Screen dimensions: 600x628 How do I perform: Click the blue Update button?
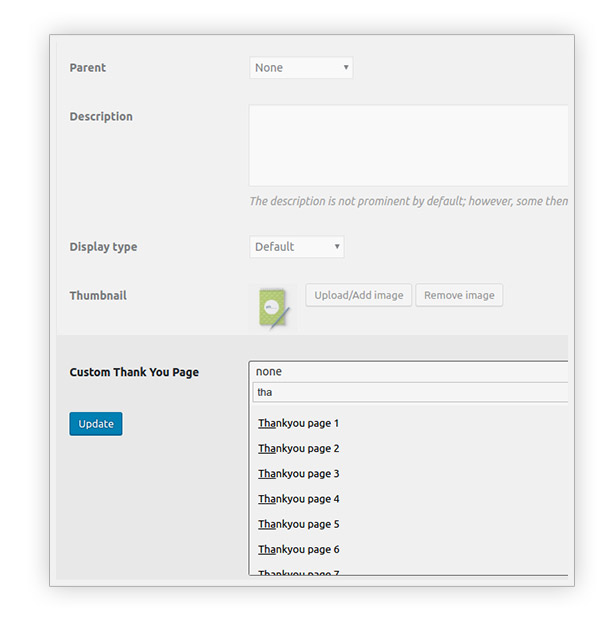(x=96, y=424)
